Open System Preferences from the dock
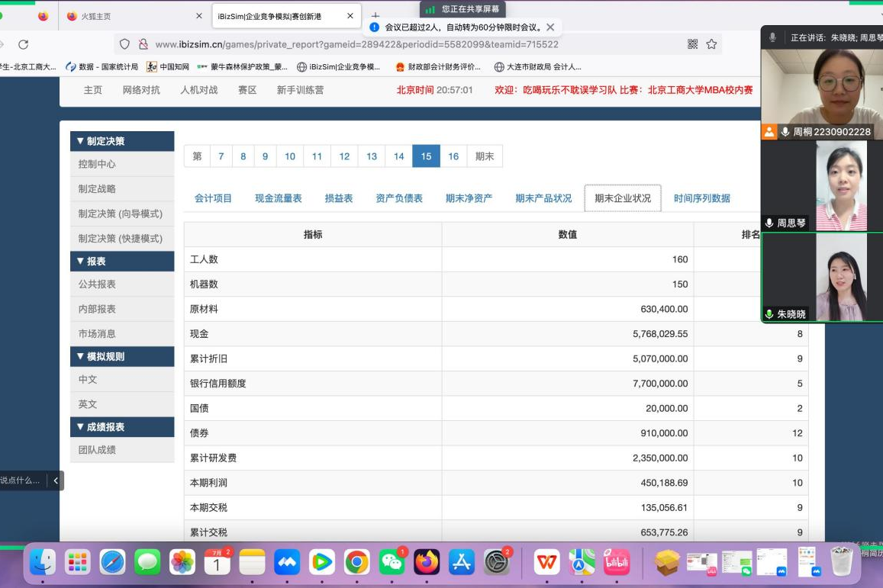Screen dimensions: 883x588 coord(497,563)
